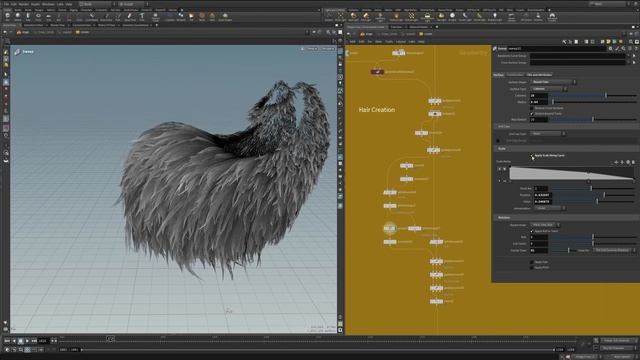Image resolution: width=640 pixels, height=360 pixels.
Task: Open the File menu
Action: tap(6, 4)
